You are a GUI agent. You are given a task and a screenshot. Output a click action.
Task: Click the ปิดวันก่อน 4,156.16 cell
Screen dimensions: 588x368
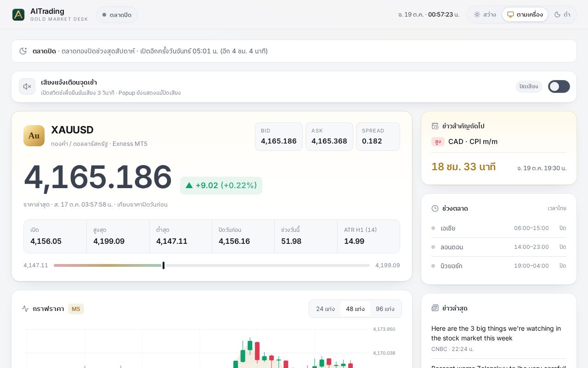coord(243,236)
